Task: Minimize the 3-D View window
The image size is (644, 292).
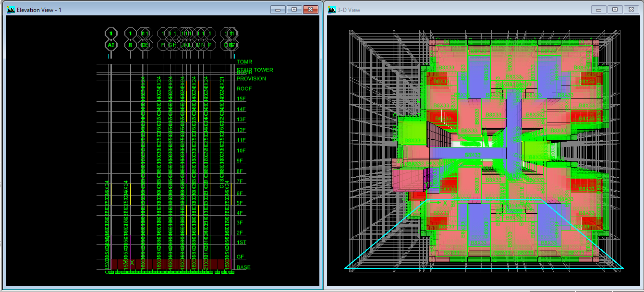Action: pyautogui.click(x=598, y=10)
